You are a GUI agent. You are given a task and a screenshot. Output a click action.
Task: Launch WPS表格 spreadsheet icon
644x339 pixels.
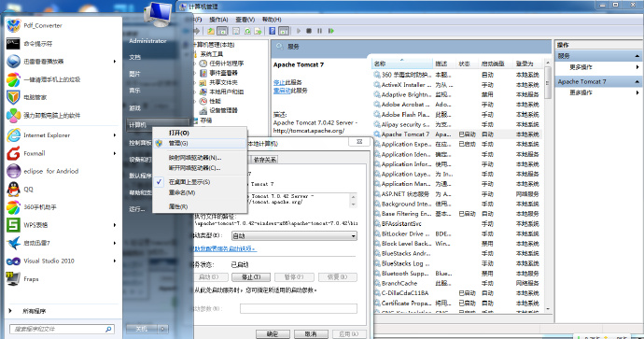pyautogui.click(x=13, y=225)
